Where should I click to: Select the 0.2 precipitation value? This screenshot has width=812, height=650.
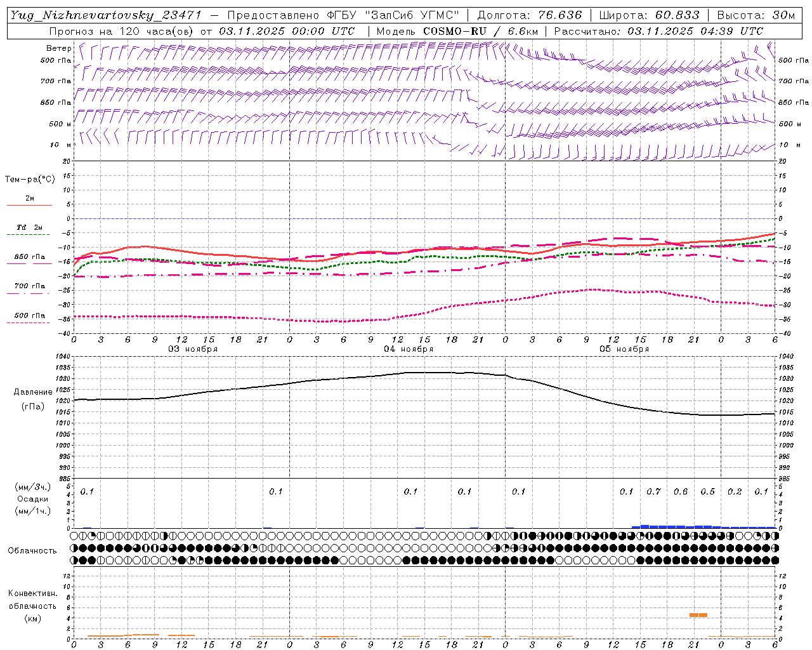[735, 491]
